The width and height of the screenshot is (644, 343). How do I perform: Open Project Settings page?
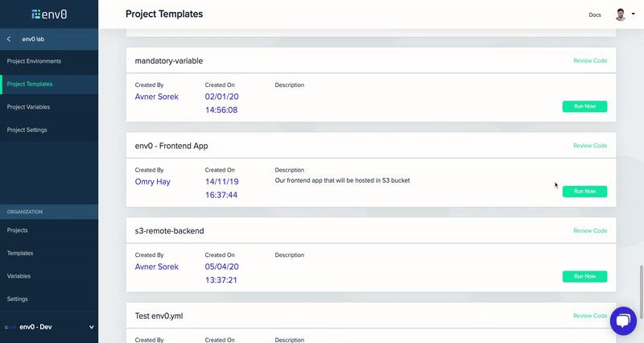click(27, 130)
